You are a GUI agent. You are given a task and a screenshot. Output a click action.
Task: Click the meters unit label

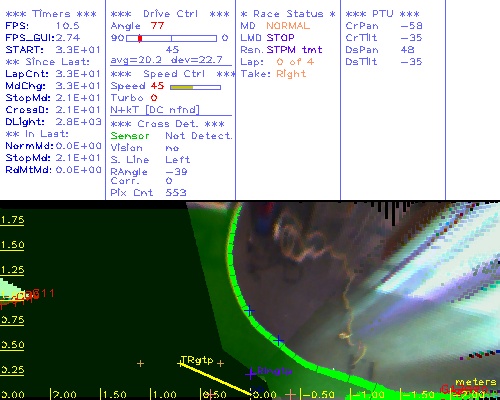476,382
